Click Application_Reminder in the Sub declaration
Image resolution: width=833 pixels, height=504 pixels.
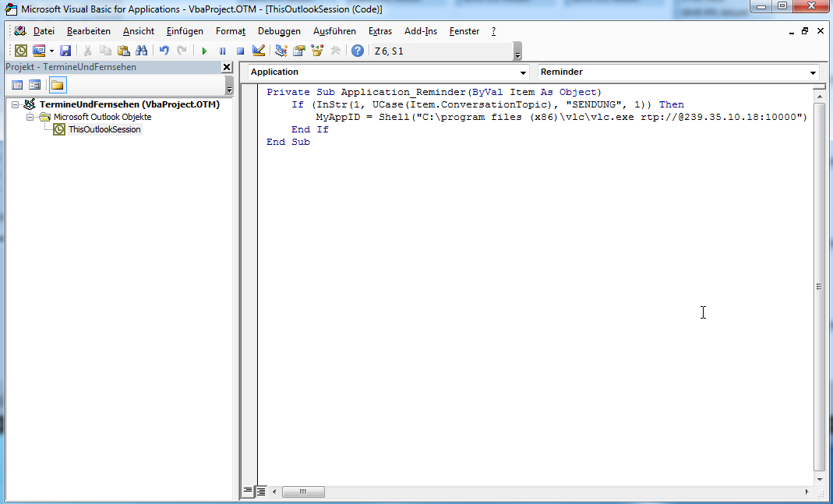point(403,93)
